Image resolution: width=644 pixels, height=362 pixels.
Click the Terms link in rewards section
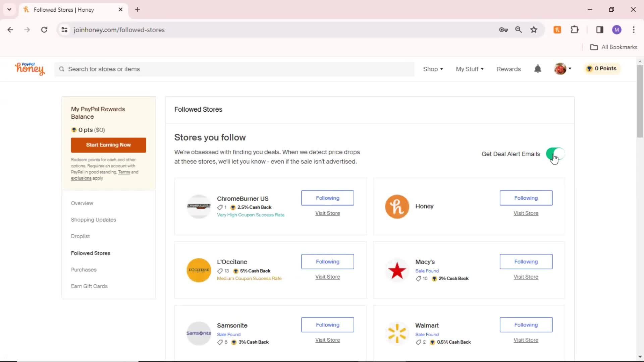click(x=124, y=172)
